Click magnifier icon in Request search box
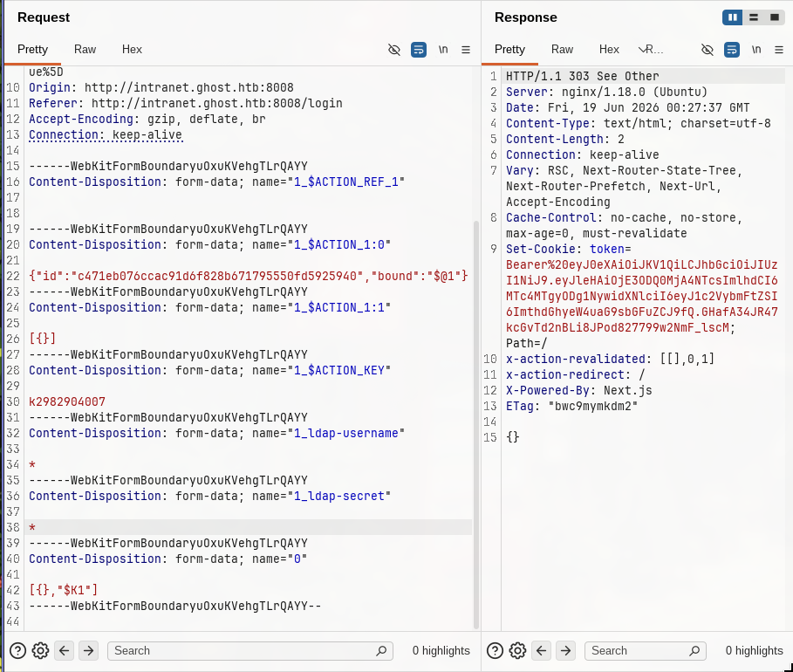 click(381, 651)
